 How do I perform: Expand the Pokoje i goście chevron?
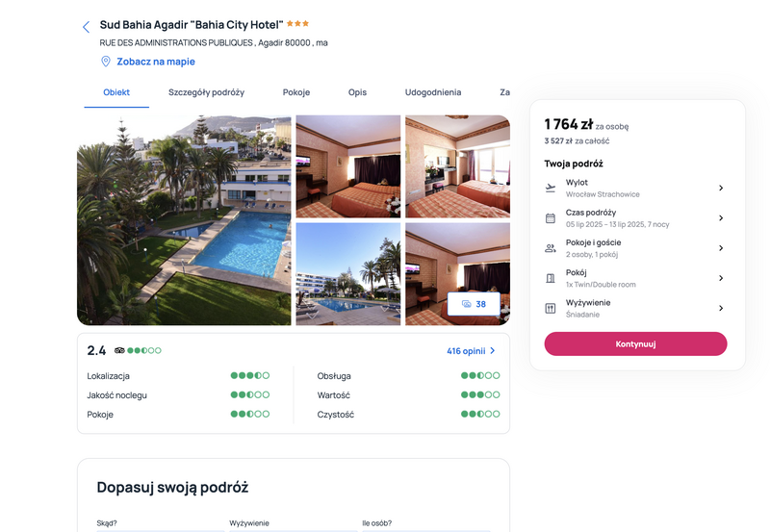721,248
